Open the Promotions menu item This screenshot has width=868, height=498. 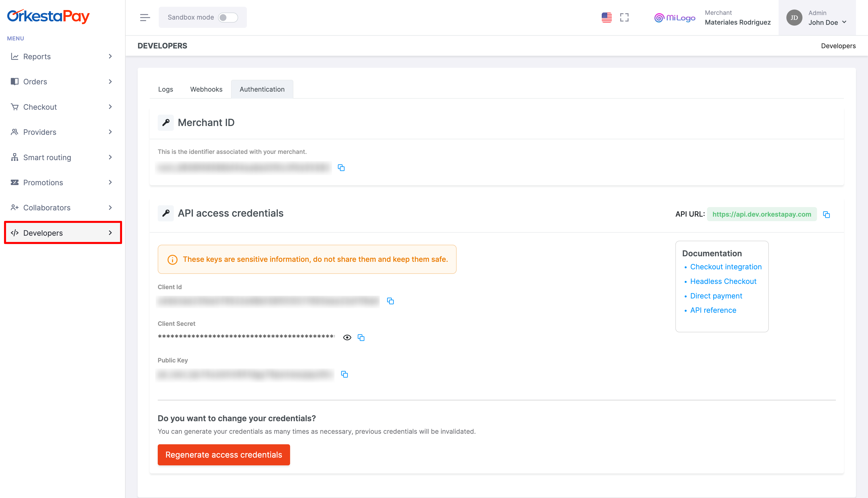tap(62, 182)
